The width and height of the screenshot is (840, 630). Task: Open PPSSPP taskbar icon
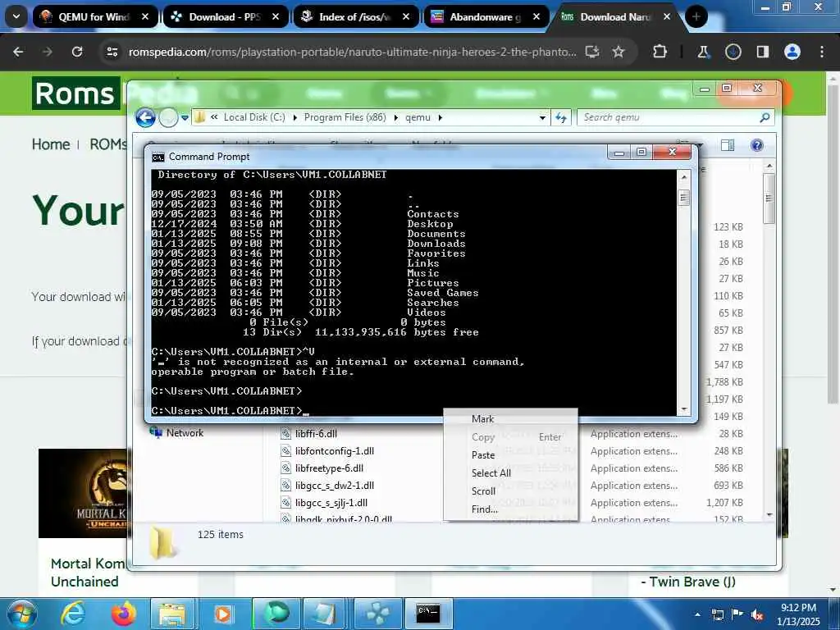[377, 614]
